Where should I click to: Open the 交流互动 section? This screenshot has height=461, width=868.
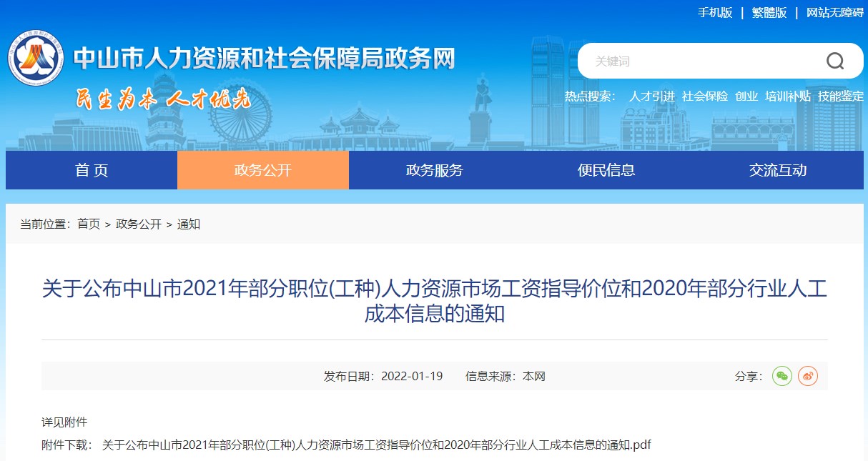pyautogui.click(x=777, y=169)
